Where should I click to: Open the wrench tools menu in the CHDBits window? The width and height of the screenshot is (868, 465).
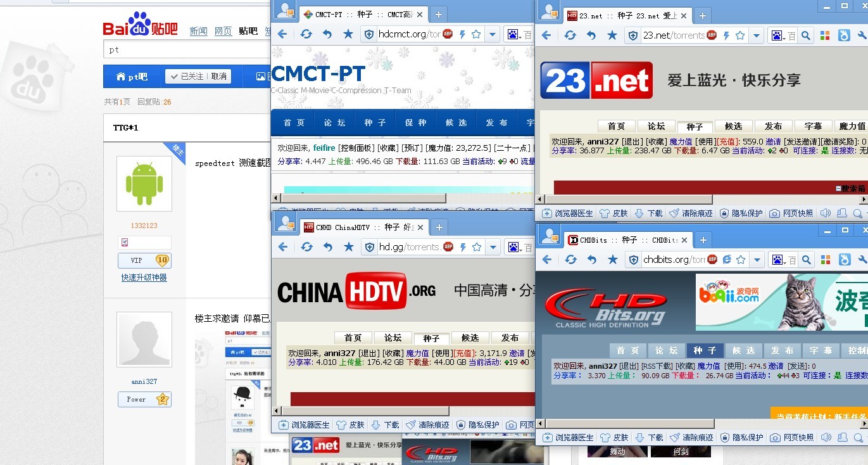tap(862, 260)
